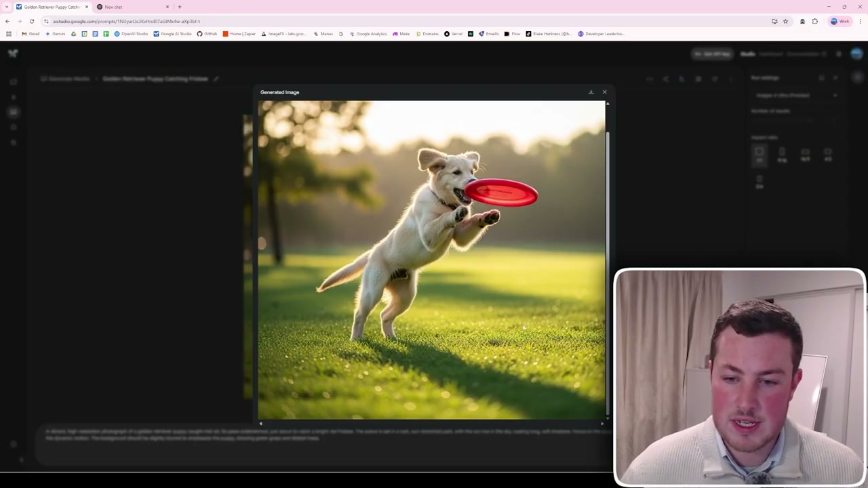Viewport: 868px width, 488px height.
Task: Open the Vercel bookmark
Action: [453, 34]
